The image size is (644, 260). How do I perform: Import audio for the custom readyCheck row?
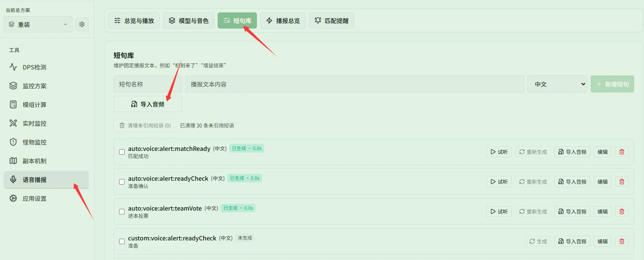pyautogui.click(x=572, y=242)
